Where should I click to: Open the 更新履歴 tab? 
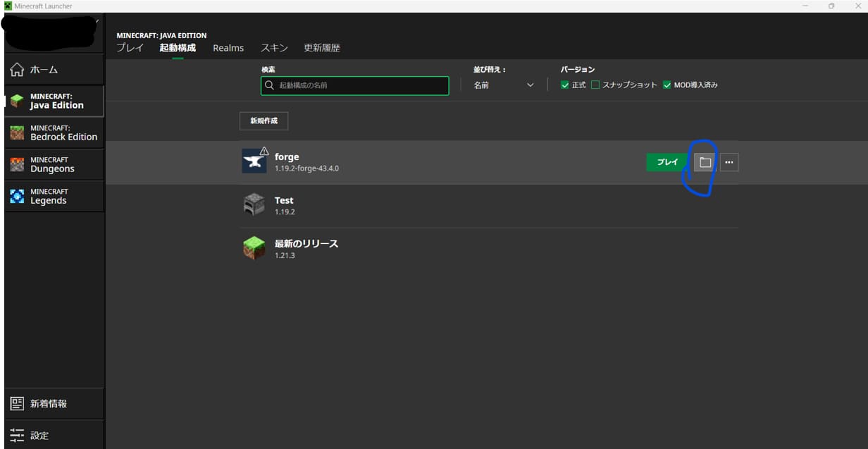pos(322,48)
